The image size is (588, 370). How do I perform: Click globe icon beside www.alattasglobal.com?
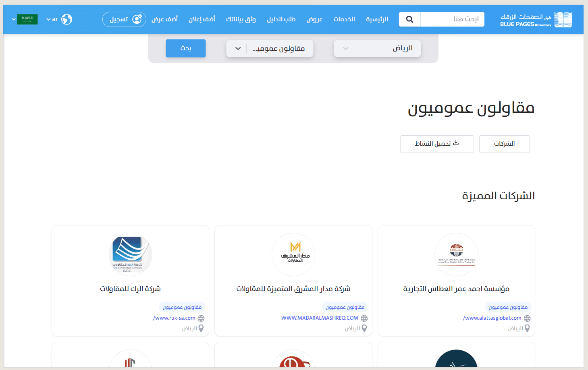coord(527,318)
